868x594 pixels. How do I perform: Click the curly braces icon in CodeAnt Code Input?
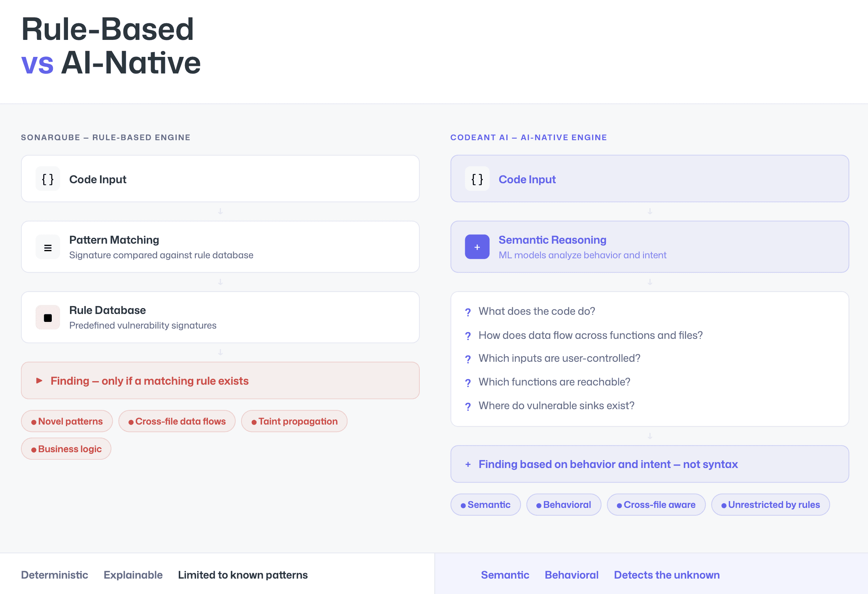click(x=477, y=179)
